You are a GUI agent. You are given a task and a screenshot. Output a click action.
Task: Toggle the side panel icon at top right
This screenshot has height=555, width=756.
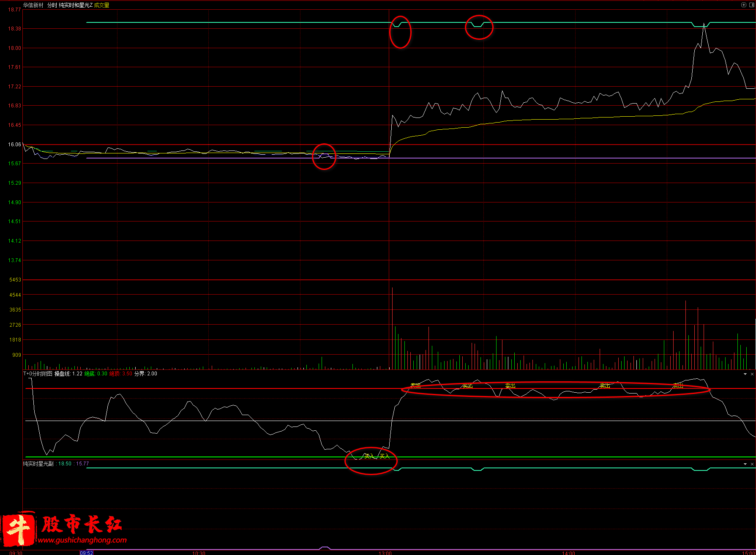click(x=751, y=5)
